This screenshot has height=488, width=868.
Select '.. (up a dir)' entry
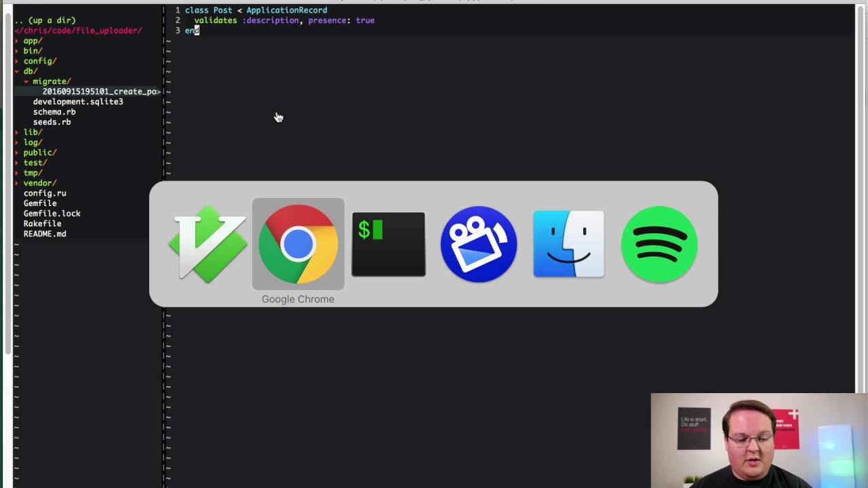(x=45, y=20)
